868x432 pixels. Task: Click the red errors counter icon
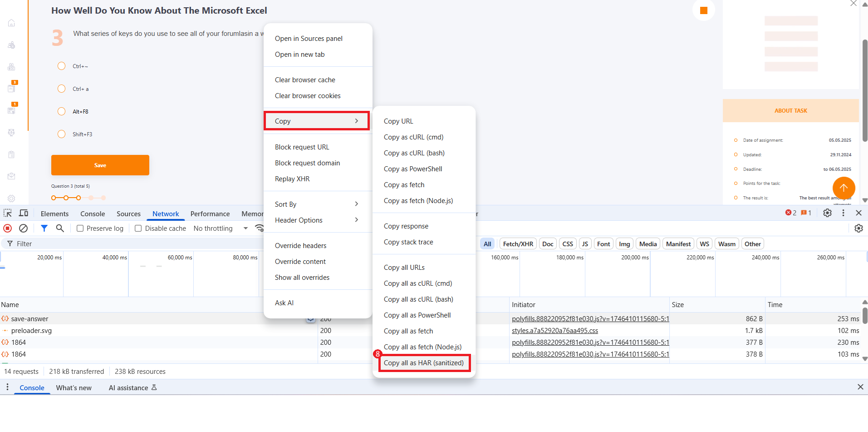[x=791, y=213]
